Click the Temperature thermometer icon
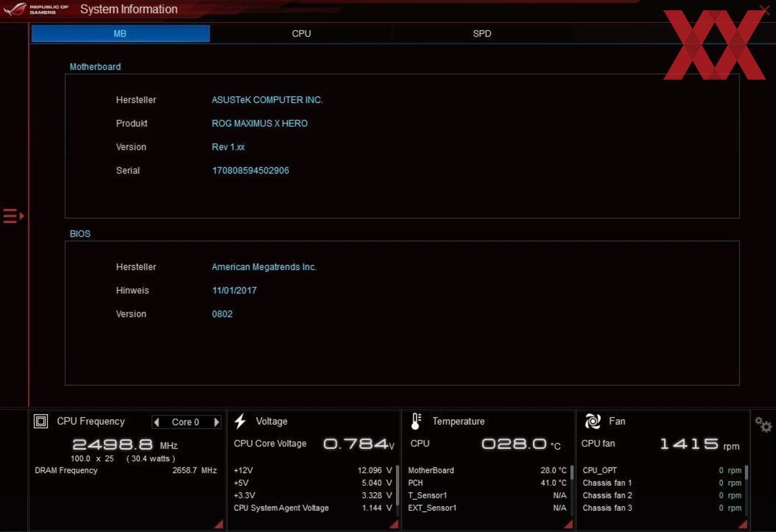The height and width of the screenshot is (532, 776). coord(416,421)
